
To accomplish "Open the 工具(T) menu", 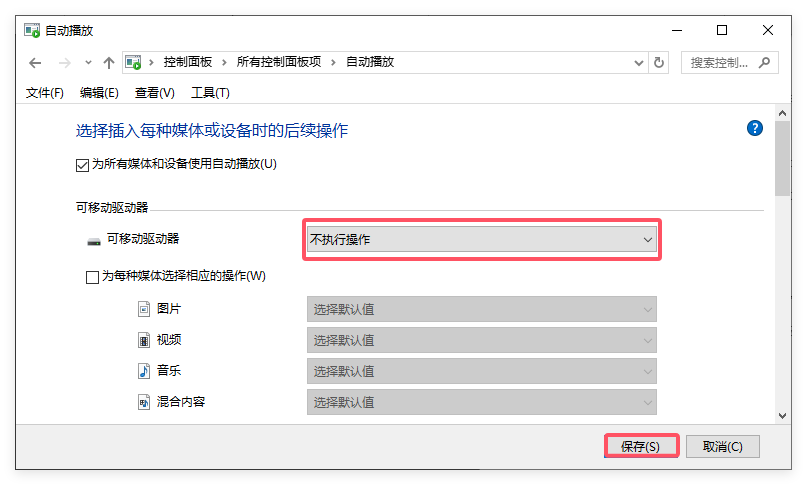I will 210,93.
